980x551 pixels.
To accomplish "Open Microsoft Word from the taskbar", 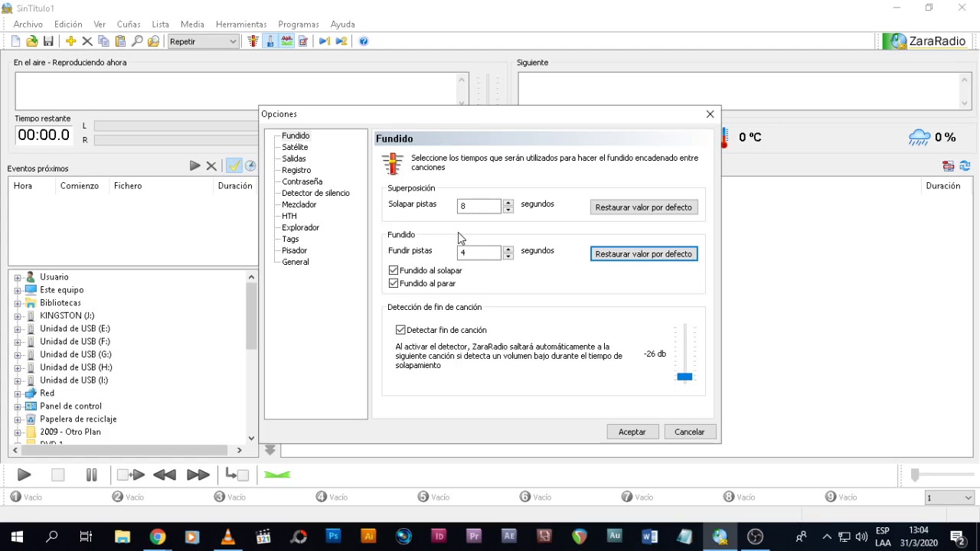I will tap(650, 537).
